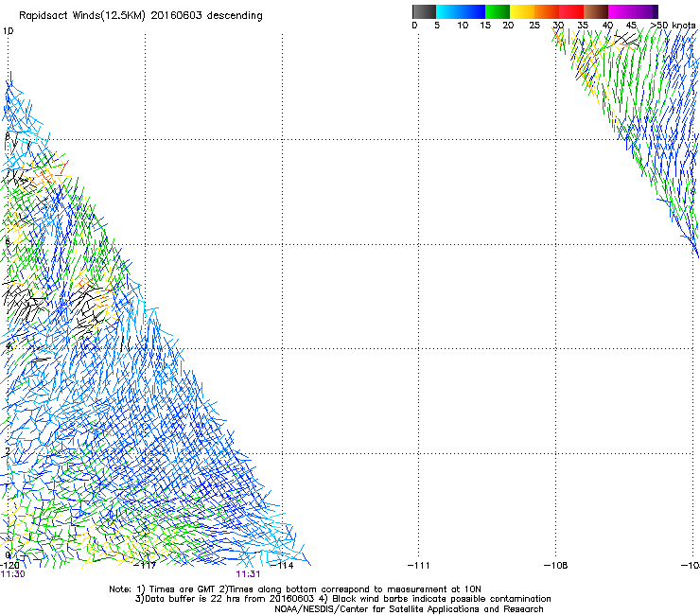Select the yellow 20-25 knots color band
The width and height of the screenshot is (700, 615).
[x=522, y=11]
